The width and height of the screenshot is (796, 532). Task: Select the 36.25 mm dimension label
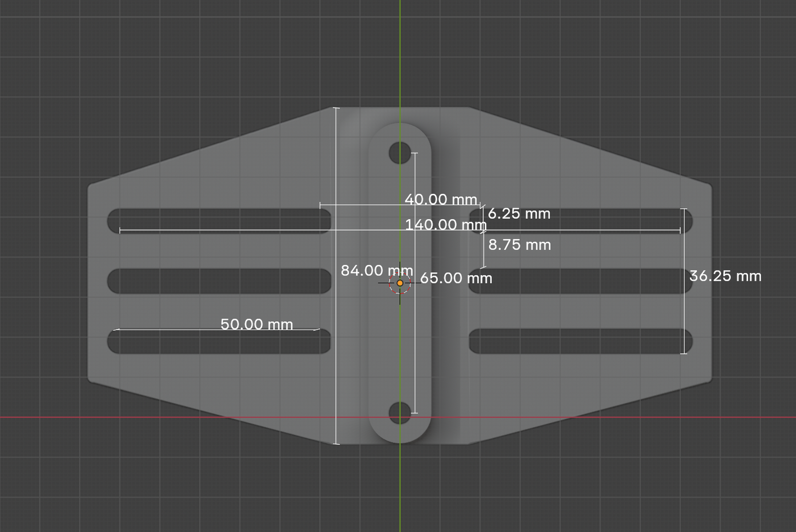pyautogui.click(x=725, y=276)
